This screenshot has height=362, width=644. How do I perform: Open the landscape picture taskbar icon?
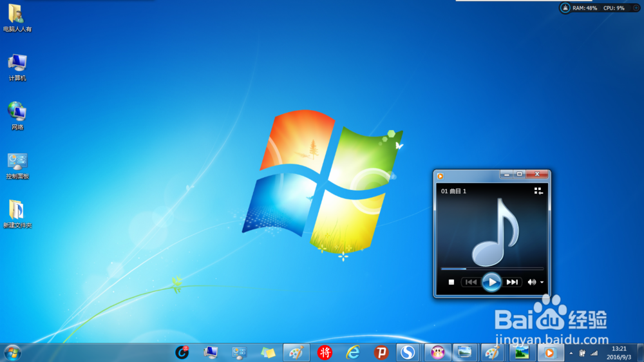(x=522, y=352)
